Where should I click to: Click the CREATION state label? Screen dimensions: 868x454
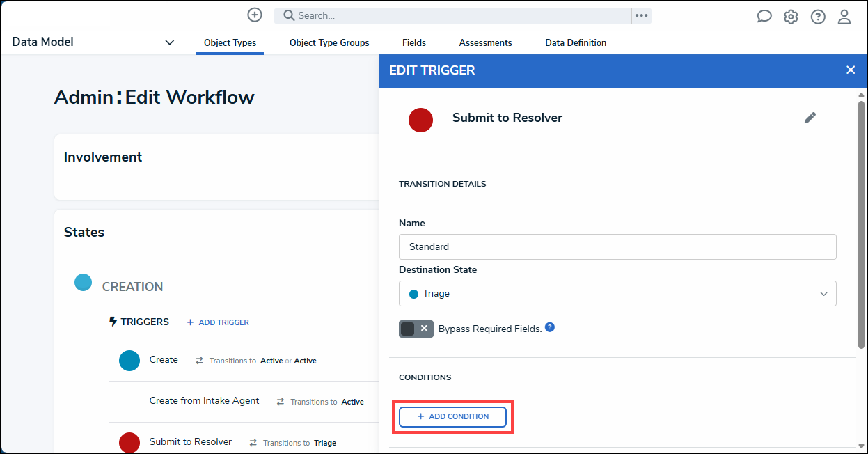pyautogui.click(x=132, y=287)
